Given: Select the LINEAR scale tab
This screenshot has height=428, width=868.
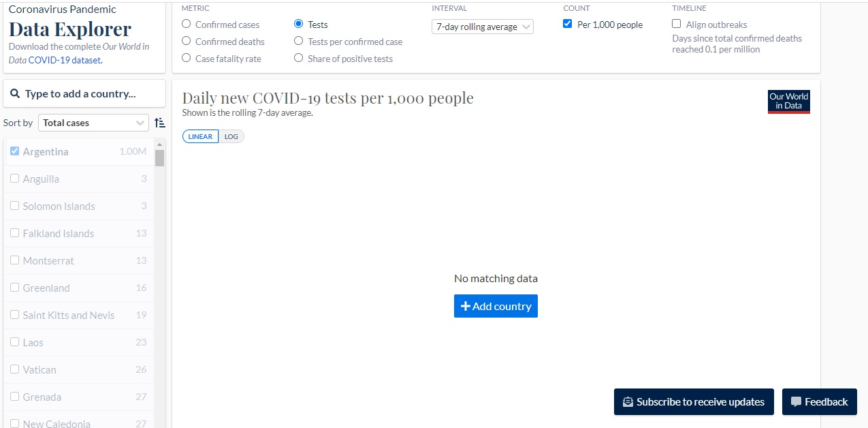Looking at the screenshot, I should pos(200,136).
